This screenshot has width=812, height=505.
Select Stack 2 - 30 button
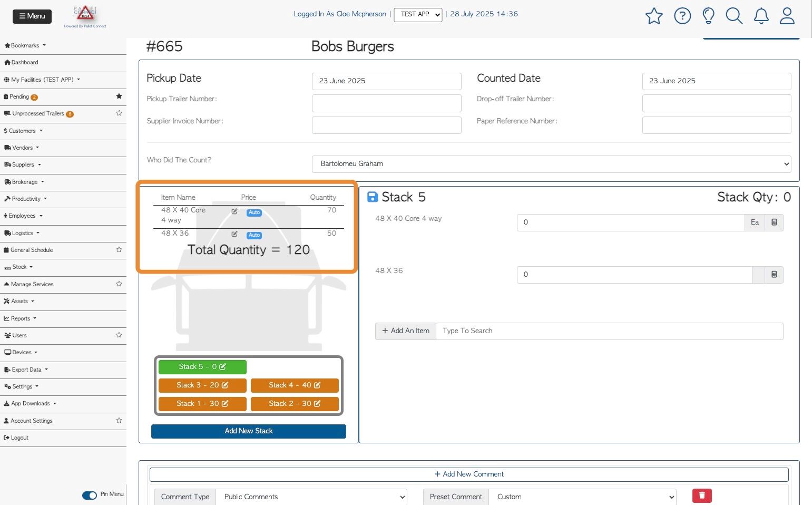295,404
